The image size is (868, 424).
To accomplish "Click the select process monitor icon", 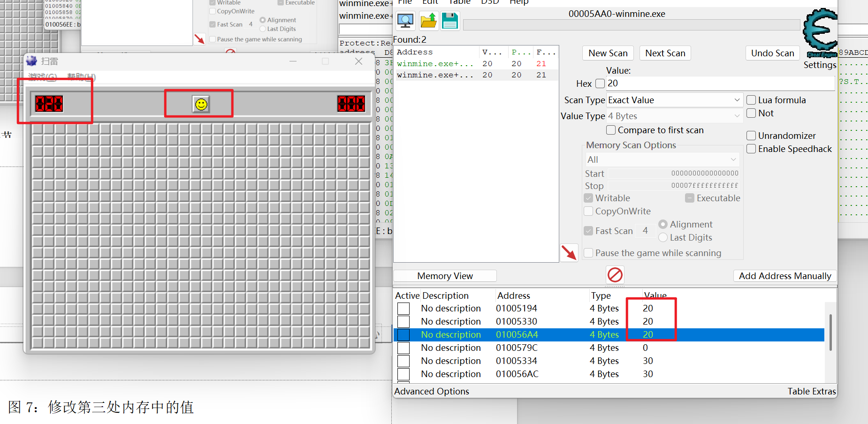I will pos(405,21).
